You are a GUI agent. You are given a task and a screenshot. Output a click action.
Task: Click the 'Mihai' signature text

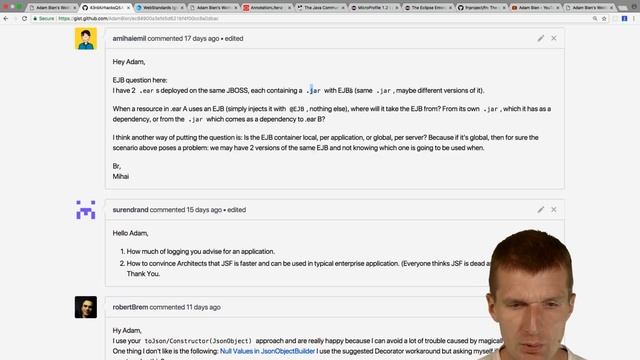(x=121, y=176)
